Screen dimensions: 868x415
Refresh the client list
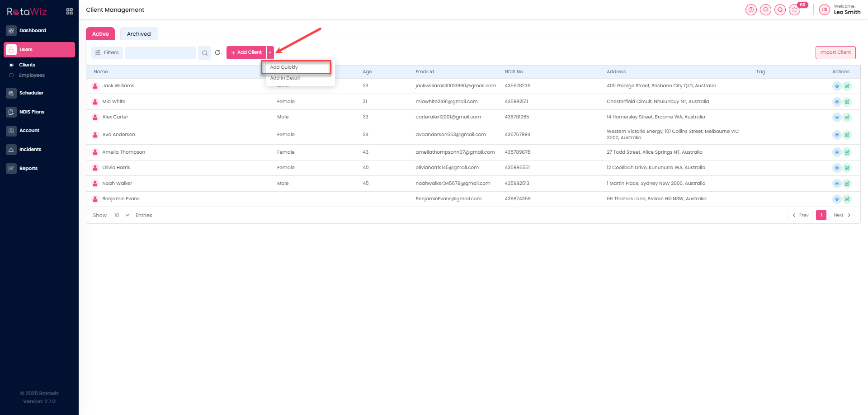click(217, 52)
